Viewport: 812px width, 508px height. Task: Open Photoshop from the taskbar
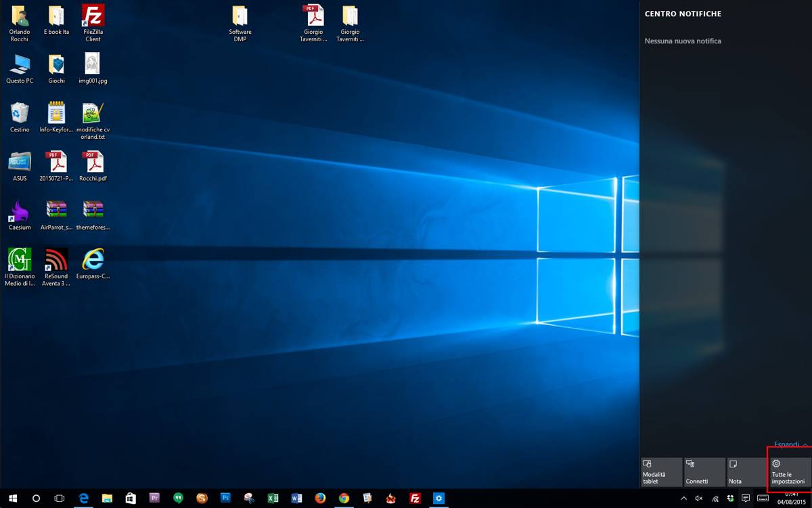pyautogui.click(x=225, y=499)
